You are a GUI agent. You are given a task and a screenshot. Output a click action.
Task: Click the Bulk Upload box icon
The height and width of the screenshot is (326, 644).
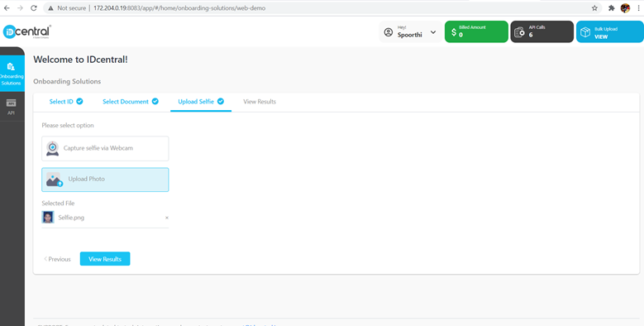tap(585, 32)
